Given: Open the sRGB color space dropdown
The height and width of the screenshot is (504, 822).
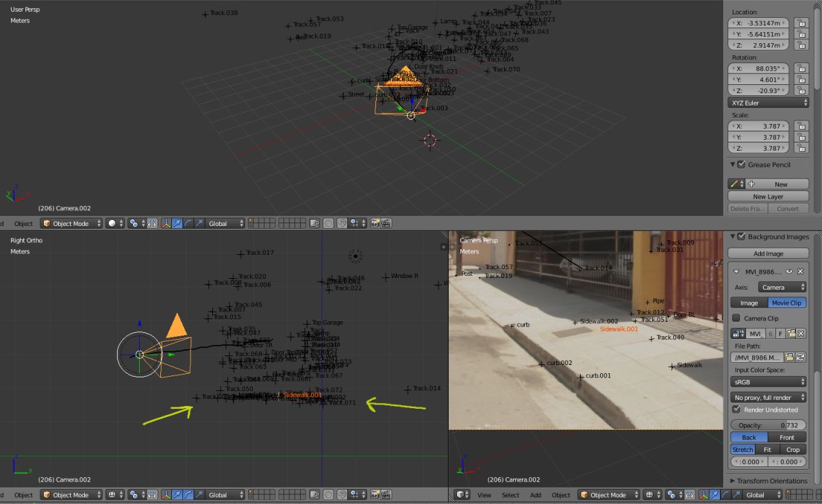Looking at the screenshot, I should tap(768, 381).
